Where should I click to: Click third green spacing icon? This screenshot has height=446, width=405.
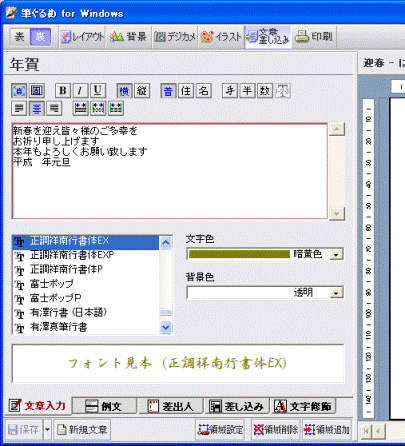point(116,108)
